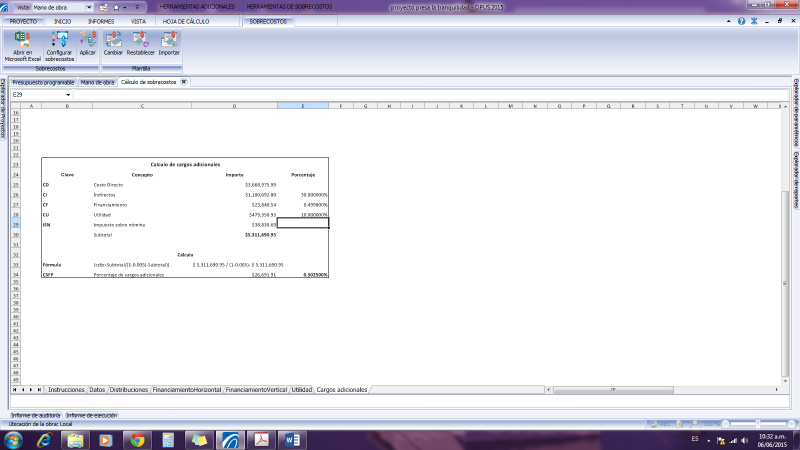Screen dimensions: 800x450
Task: Open Microsoft Word from the taskbar
Action: pyautogui.click(x=294, y=439)
